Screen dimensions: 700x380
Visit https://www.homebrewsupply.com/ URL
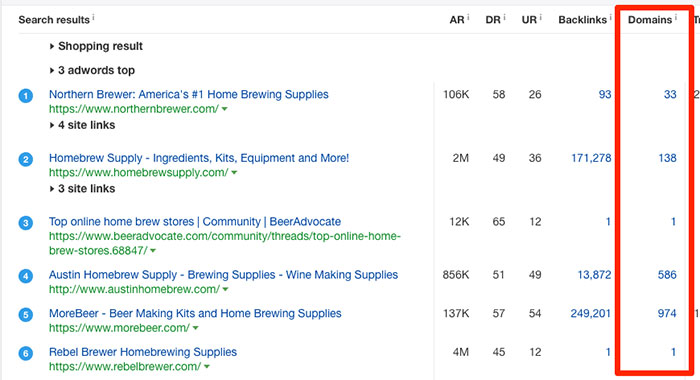pyautogui.click(x=138, y=173)
